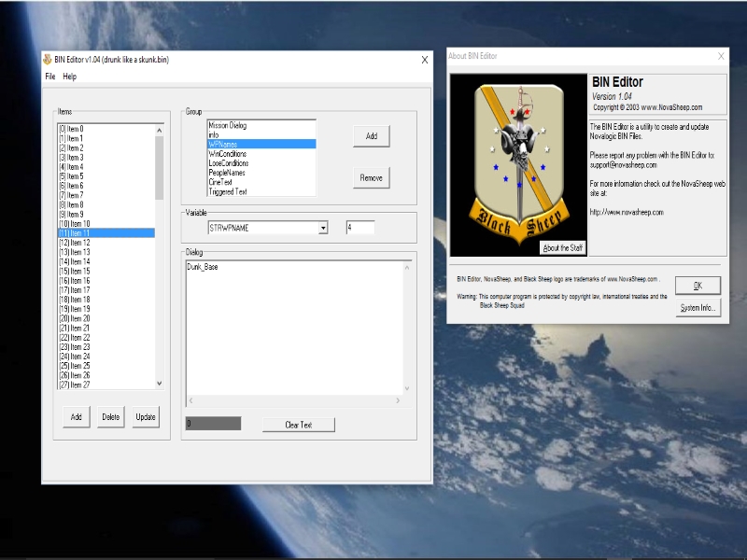Select '[6] Item 6' in Items list

(x=106, y=186)
